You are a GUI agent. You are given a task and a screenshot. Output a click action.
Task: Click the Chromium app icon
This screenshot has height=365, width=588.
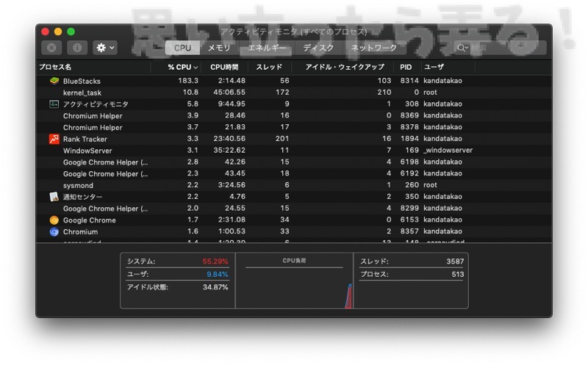click(54, 231)
